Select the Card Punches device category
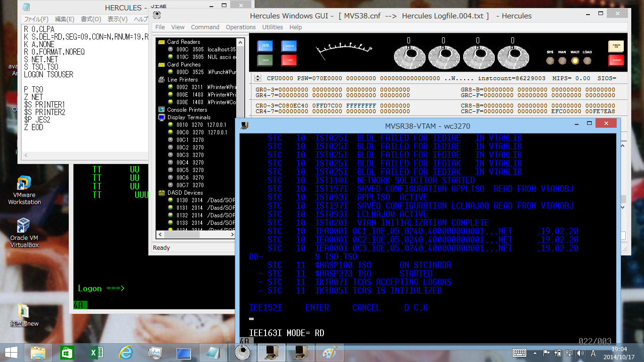Screen dimensions: 644x362 [x=184, y=65]
